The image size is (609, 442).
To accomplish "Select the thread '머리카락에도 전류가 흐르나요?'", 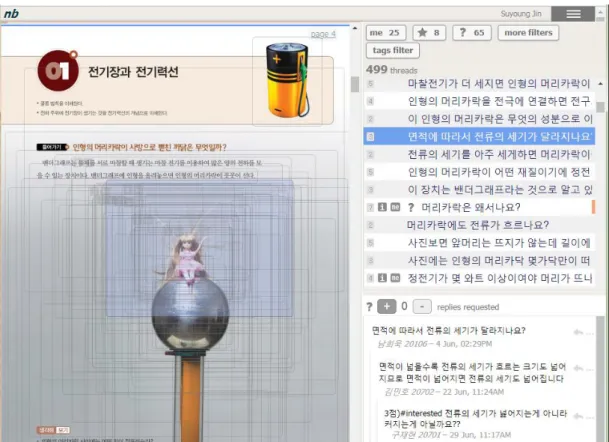I will point(478,225).
